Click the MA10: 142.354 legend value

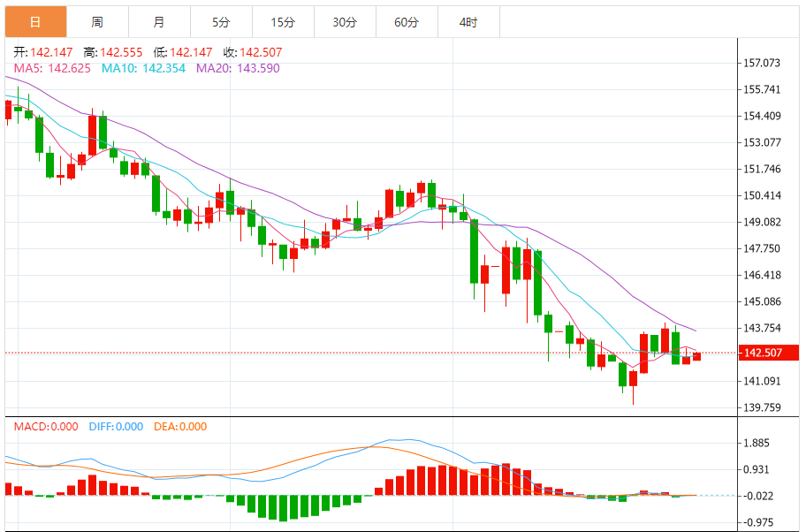pyautogui.click(x=143, y=68)
